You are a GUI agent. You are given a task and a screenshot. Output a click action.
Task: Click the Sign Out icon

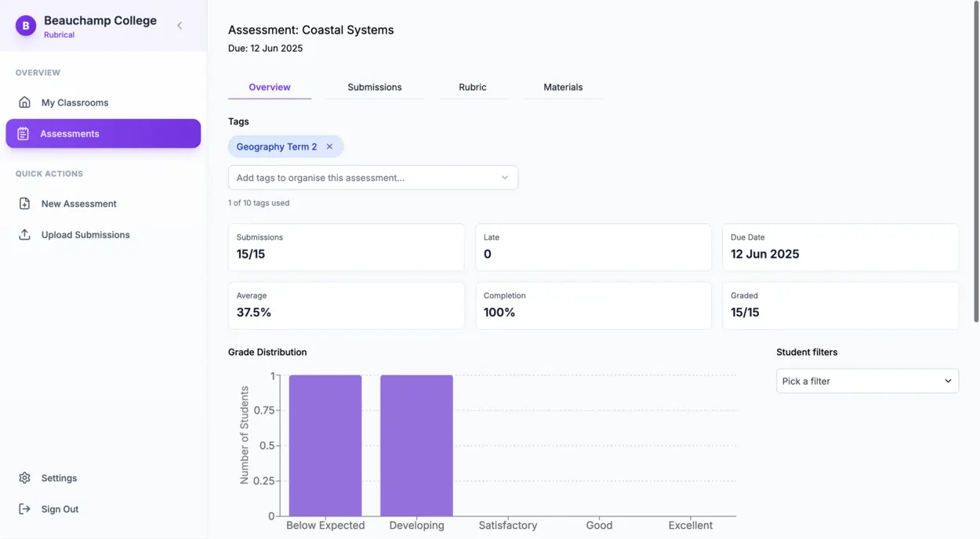pyautogui.click(x=24, y=508)
